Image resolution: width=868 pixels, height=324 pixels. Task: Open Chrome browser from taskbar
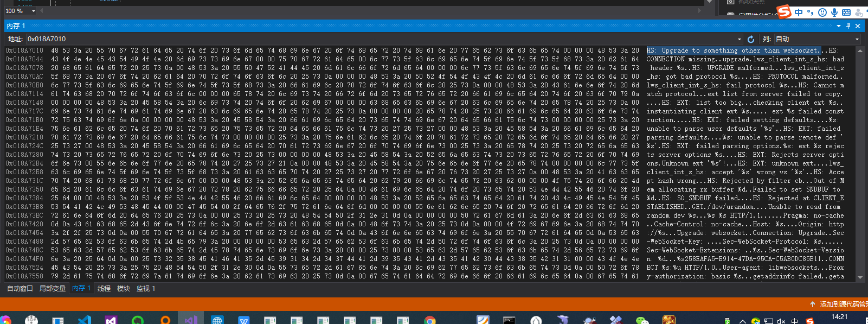(430, 320)
